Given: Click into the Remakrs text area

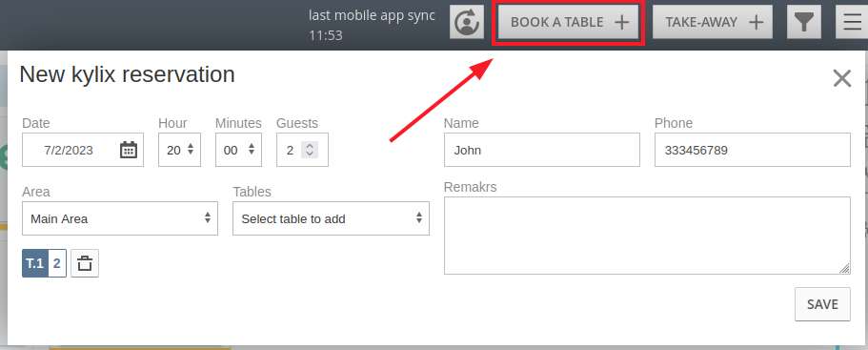Looking at the screenshot, I should coord(647,236).
